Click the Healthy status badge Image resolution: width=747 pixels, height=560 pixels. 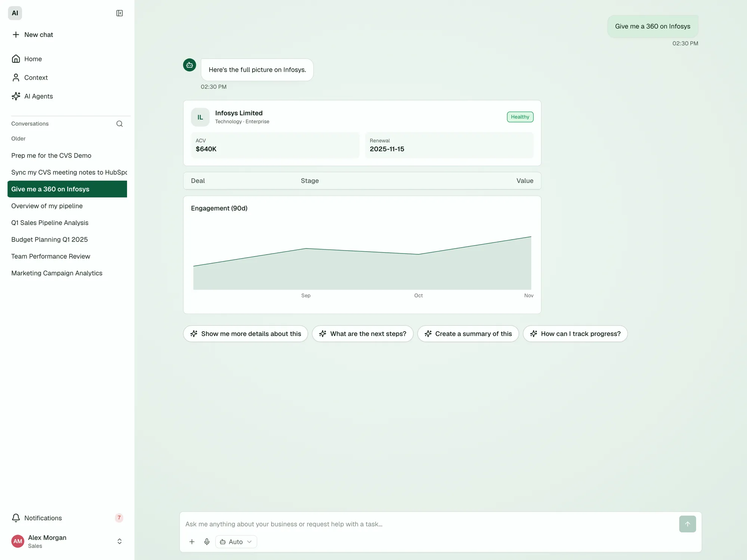click(520, 117)
